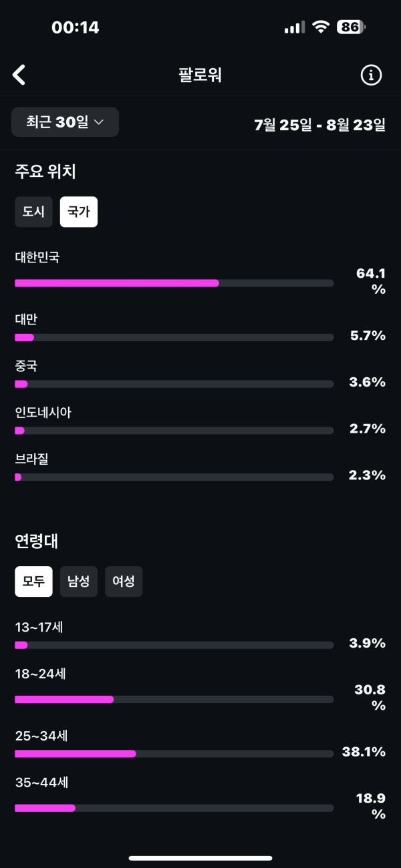
Task: Show age range for 모두
Action: 33,582
